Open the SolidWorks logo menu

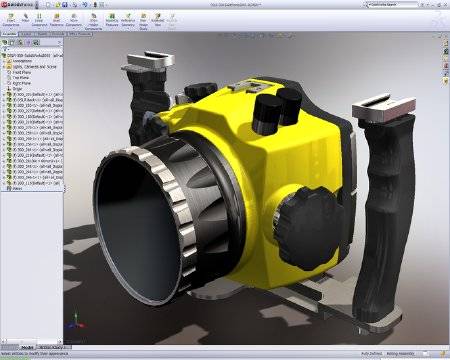pyautogui.click(x=17, y=5)
